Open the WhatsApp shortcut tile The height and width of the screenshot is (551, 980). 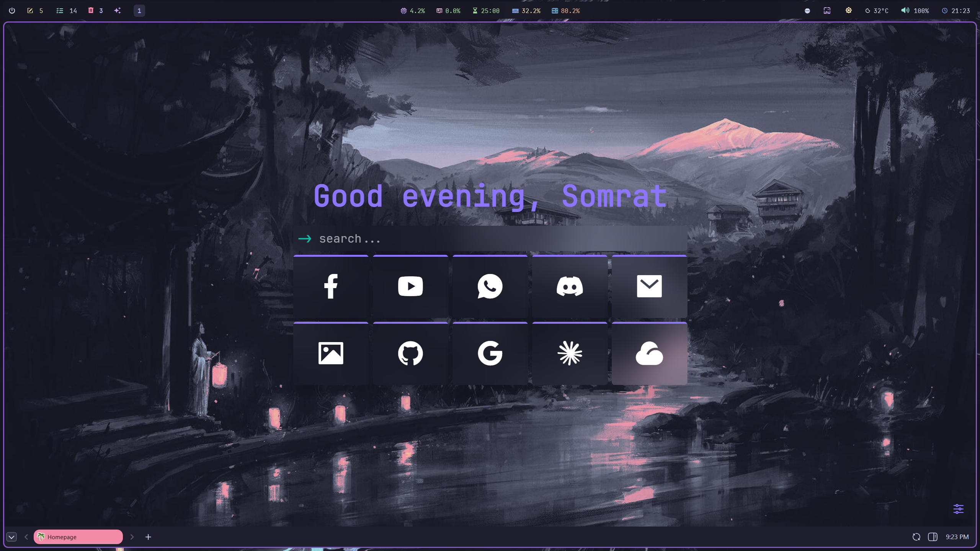490,286
